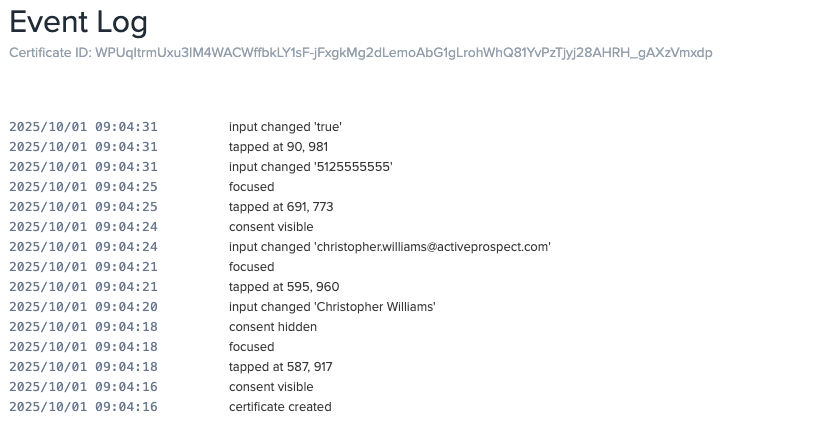839x425 pixels.
Task: Click the timestamp for the 'consent hidden' event
Action: [x=83, y=327]
